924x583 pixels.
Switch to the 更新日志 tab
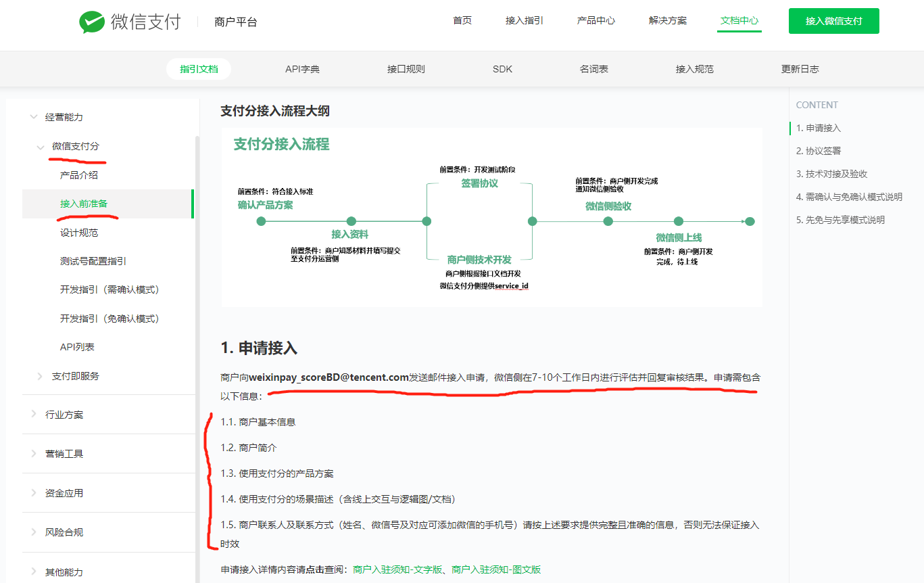pos(800,69)
